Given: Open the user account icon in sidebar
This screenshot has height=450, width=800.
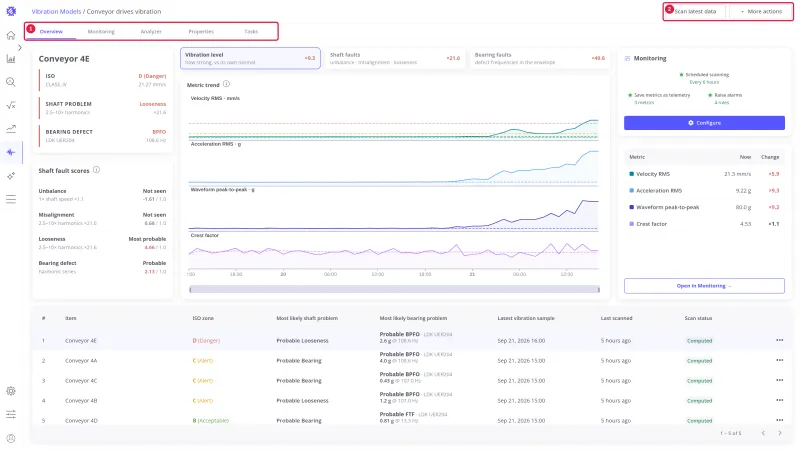Looking at the screenshot, I should click(11, 438).
